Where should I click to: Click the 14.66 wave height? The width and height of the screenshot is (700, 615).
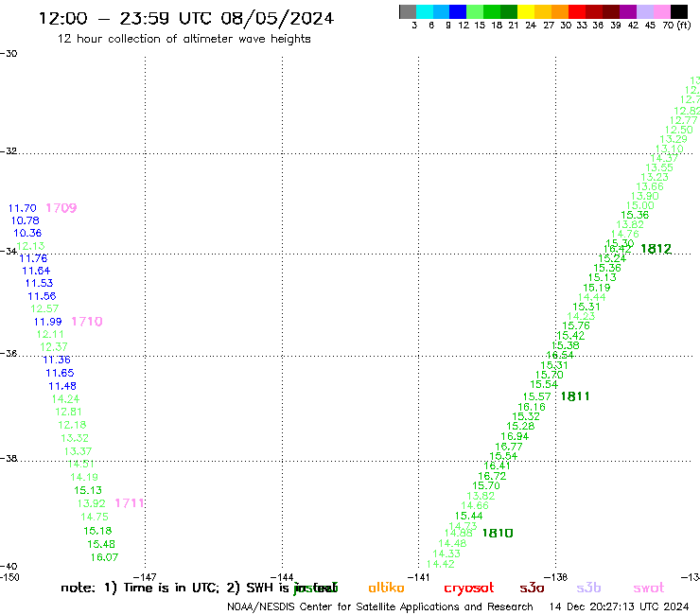tap(475, 505)
